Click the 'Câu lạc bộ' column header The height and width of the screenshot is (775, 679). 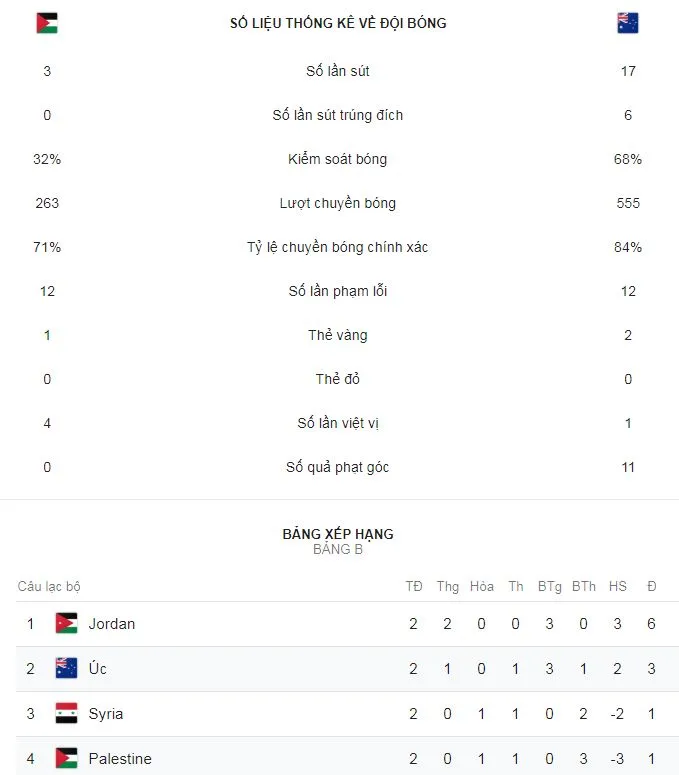[49, 586]
